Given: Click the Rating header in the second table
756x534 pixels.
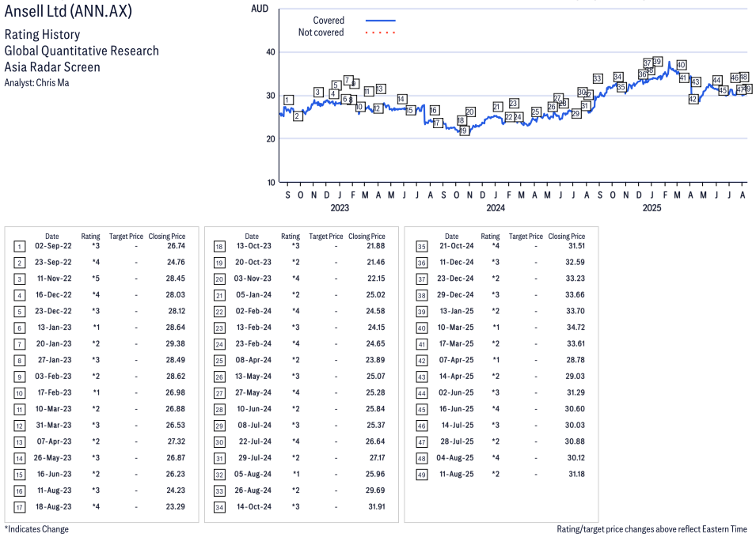Looking at the screenshot, I should [x=291, y=237].
